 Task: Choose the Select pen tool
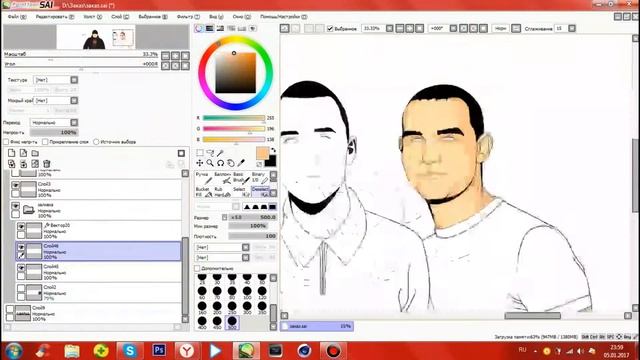click(241, 192)
